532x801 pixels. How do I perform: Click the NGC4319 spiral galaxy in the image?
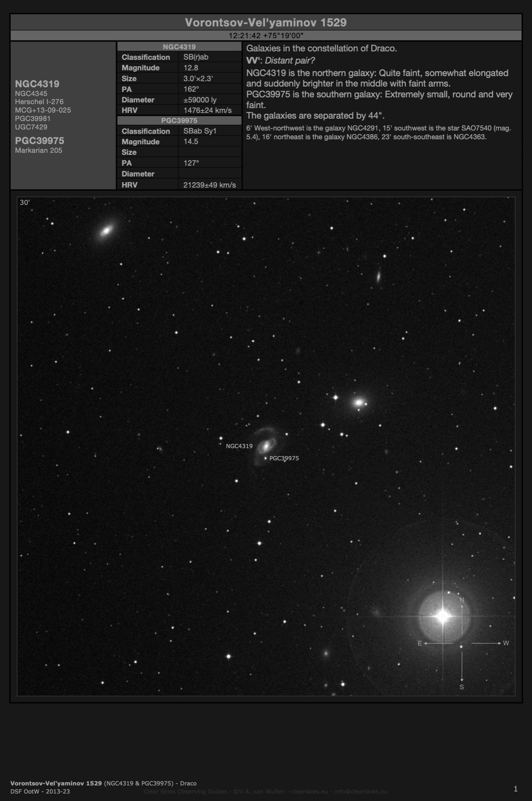266,445
